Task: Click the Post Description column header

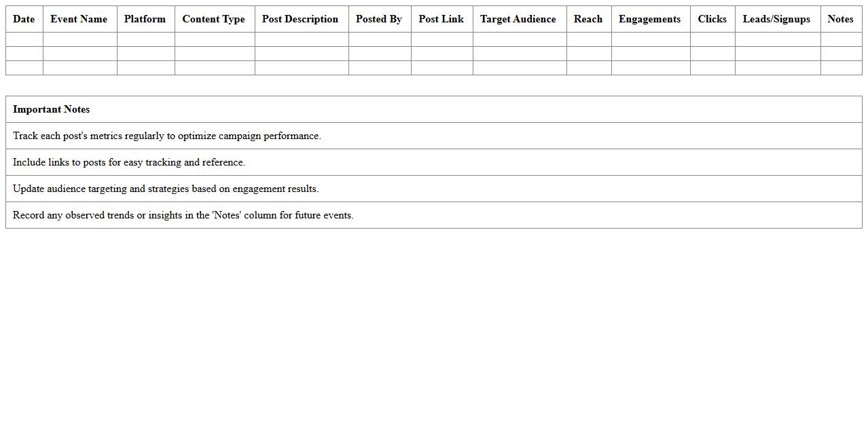Action: [300, 19]
